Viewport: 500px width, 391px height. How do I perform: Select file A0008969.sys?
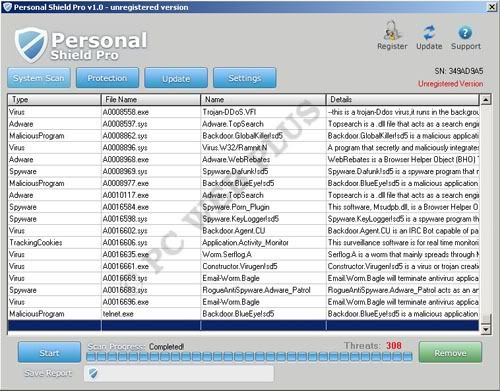[x=151, y=171]
